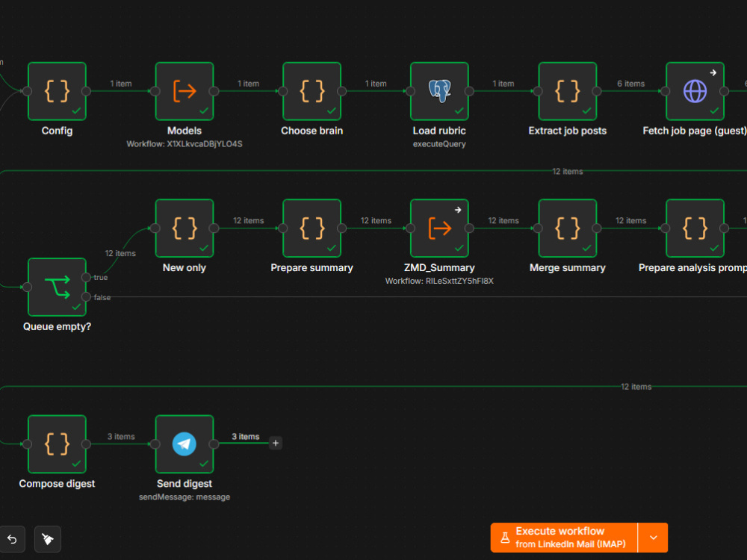Click the Choose brain label

(312, 131)
